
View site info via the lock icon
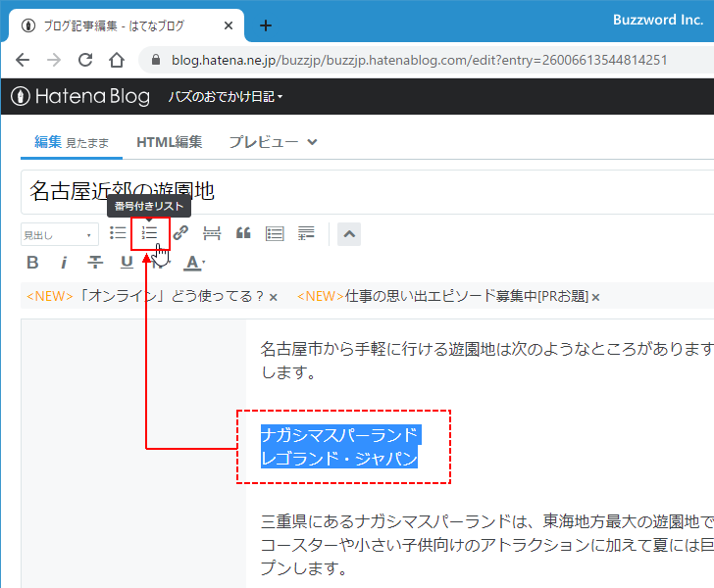pos(156,60)
